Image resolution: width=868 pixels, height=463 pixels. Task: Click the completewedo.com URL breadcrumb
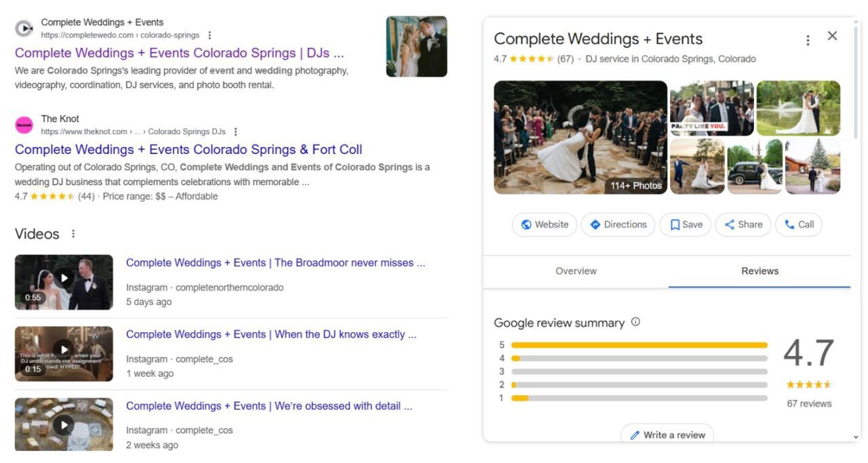tap(120, 35)
